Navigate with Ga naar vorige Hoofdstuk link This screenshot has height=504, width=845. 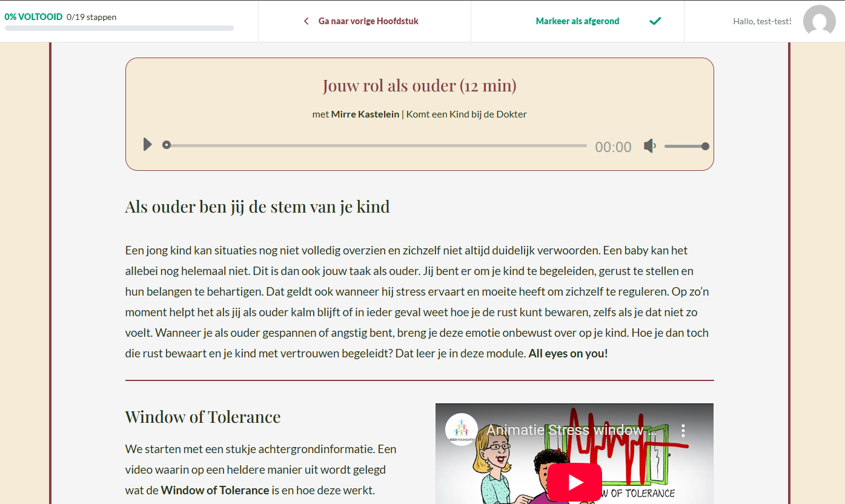[x=366, y=20]
